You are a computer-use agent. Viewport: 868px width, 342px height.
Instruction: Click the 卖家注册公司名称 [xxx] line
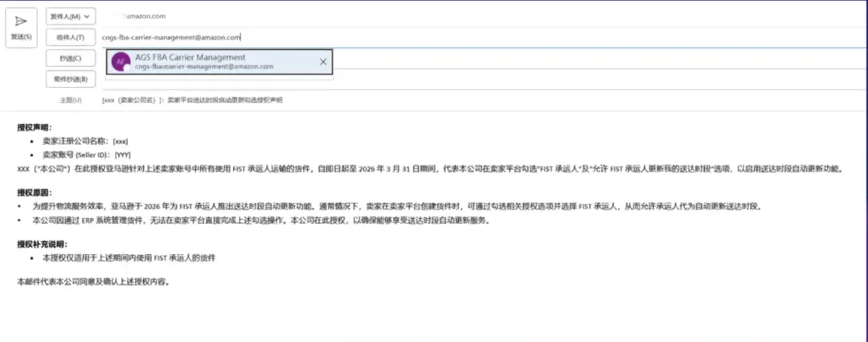[85, 141]
